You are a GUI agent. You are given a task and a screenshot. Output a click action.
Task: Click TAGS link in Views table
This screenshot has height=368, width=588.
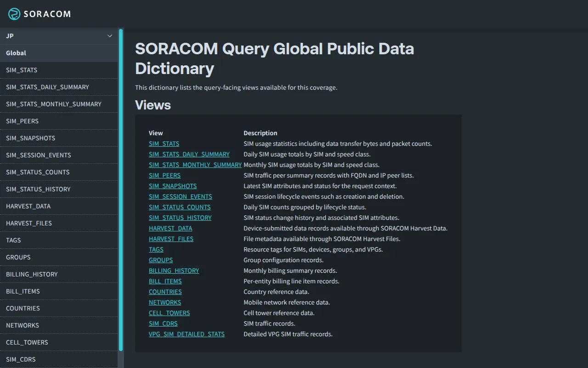156,249
